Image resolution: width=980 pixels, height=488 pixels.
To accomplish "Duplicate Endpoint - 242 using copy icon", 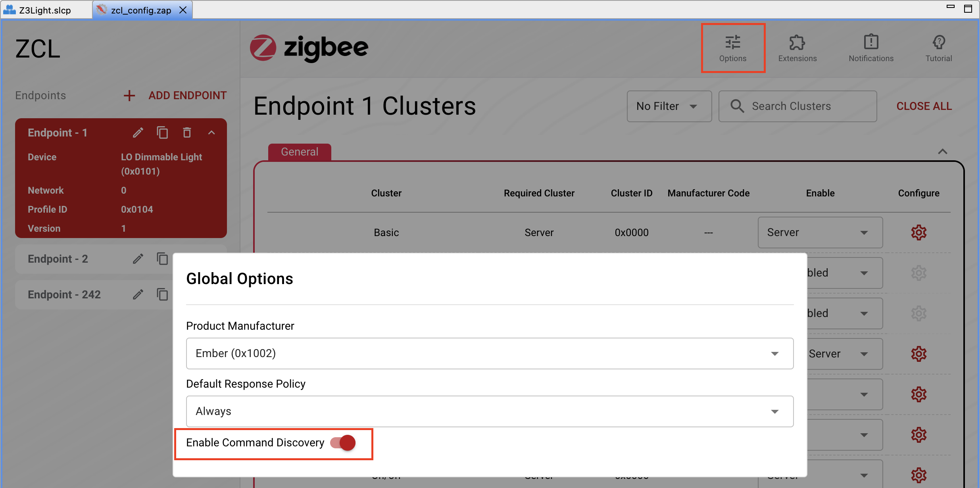I will [162, 295].
